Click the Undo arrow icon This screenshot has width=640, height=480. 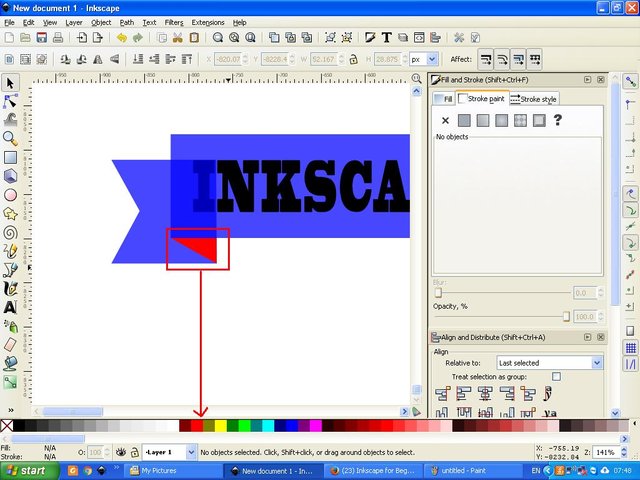[122, 38]
